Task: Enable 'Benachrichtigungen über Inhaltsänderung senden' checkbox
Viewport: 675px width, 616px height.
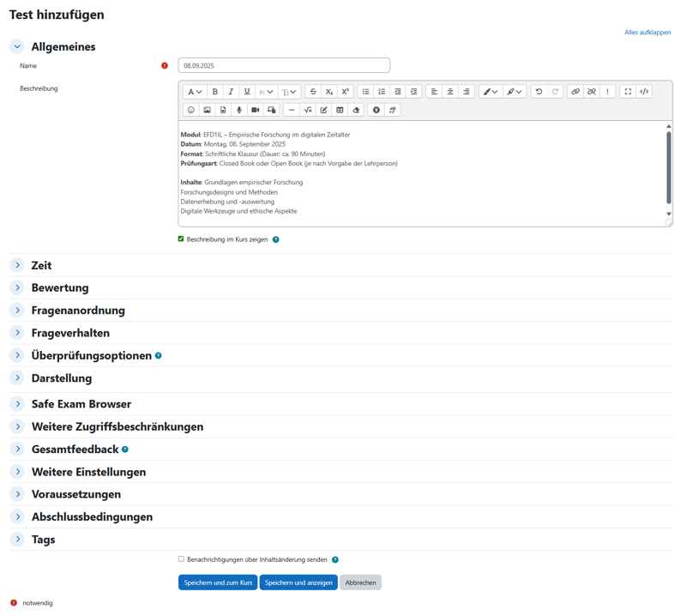Action: point(181,559)
